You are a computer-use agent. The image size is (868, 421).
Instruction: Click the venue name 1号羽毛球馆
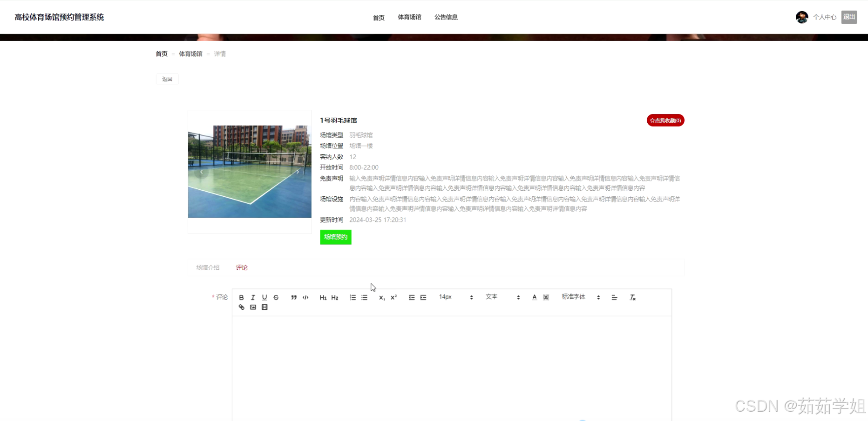click(339, 120)
